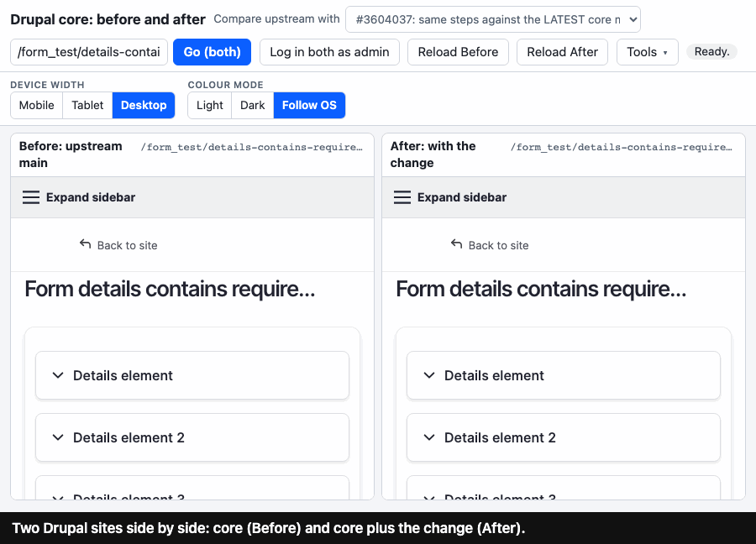The width and height of the screenshot is (756, 544).
Task: Expand 'Details element' chevron in After pane
Action: point(429,375)
